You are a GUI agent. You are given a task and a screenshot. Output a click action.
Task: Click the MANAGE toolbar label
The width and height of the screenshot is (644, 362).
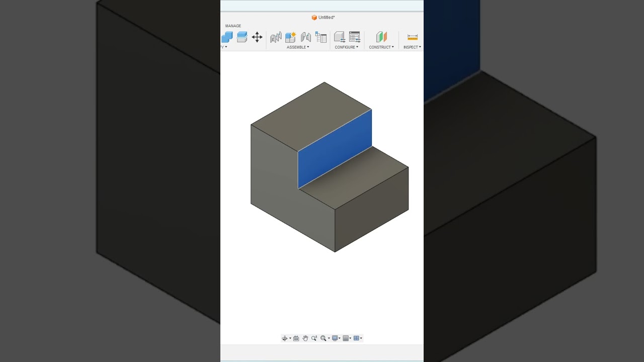click(x=233, y=26)
